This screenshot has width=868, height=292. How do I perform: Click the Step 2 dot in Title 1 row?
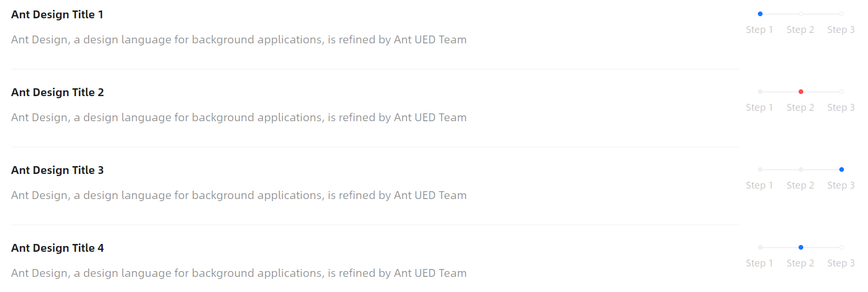coord(801,14)
